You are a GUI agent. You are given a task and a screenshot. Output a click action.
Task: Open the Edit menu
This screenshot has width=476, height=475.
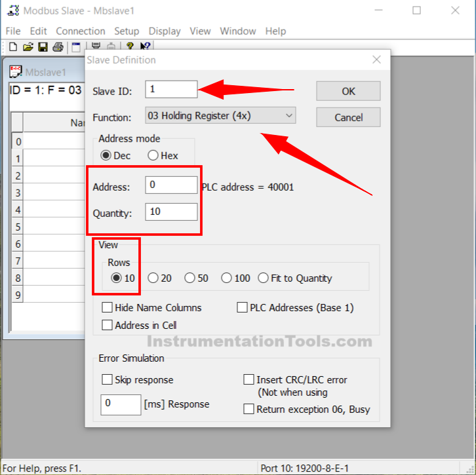point(38,31)
